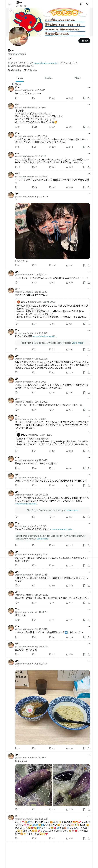This screenshot has height=868, width=98.
Task: Switch to the Replies tab
Action: pyautogui.click(x=49, y=78)
